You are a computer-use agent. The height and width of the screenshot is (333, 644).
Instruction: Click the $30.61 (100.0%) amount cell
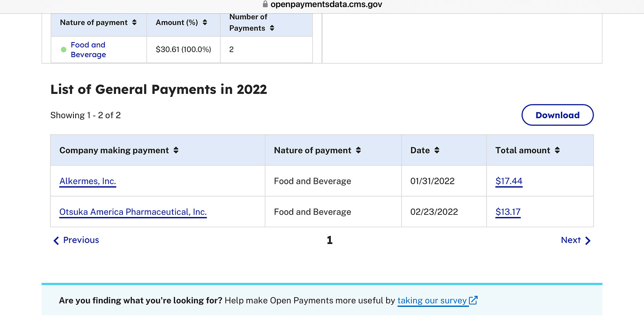tap(184, 50)
